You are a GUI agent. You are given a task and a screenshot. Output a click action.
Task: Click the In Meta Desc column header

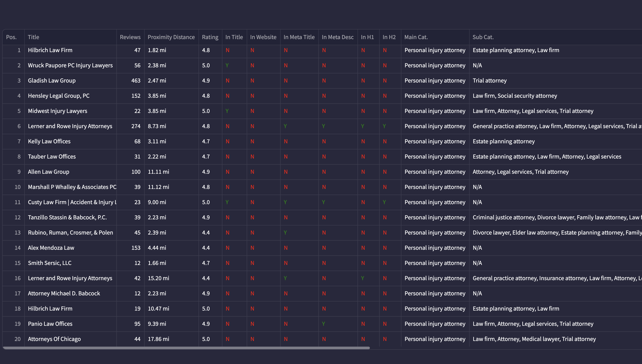click(x=338, y=37)
